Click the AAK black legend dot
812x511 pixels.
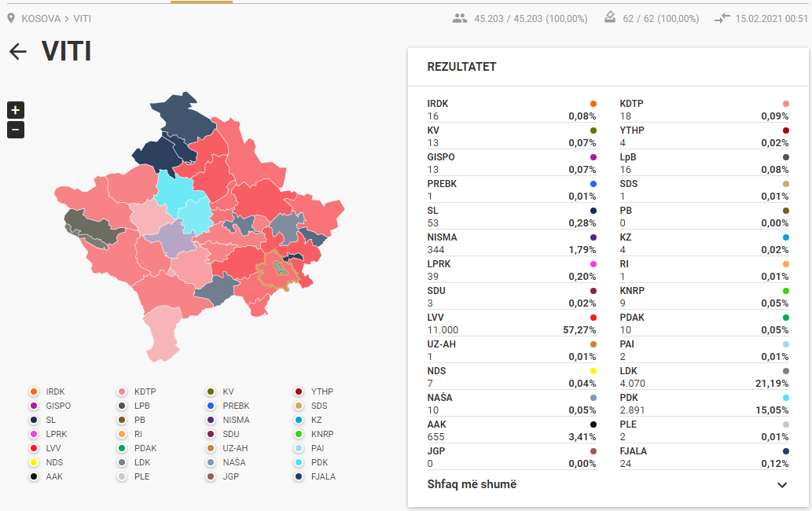pos(34,476)
